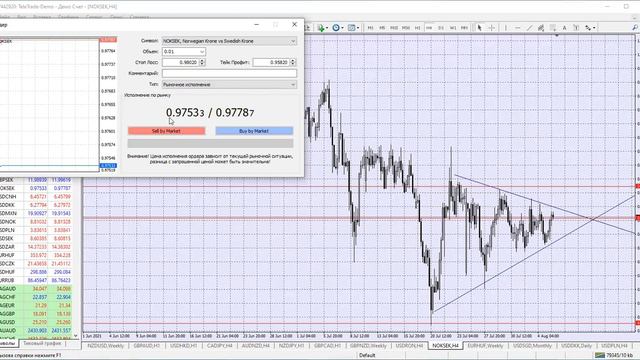Switch chart to MN timeframe
The image size is (640, 360).
[464, 28]
